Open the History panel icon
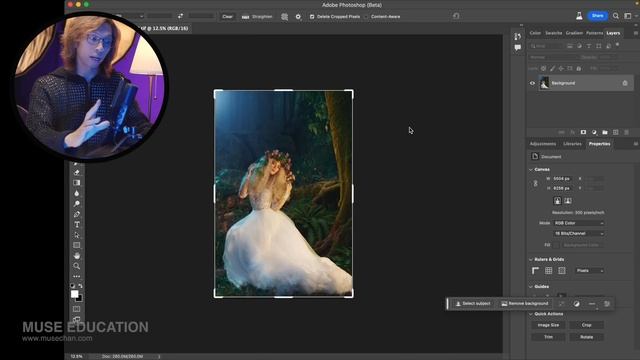The width and height of the screenshot is (640, 360). pyautogui.click(x=518, y=36)
